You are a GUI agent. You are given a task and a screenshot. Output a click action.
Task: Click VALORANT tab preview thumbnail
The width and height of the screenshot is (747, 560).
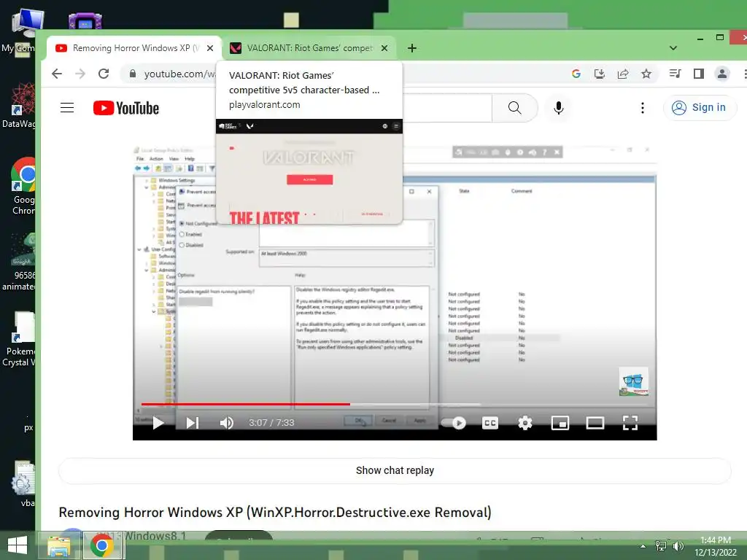pyautogui.click(x=309, y=171)
